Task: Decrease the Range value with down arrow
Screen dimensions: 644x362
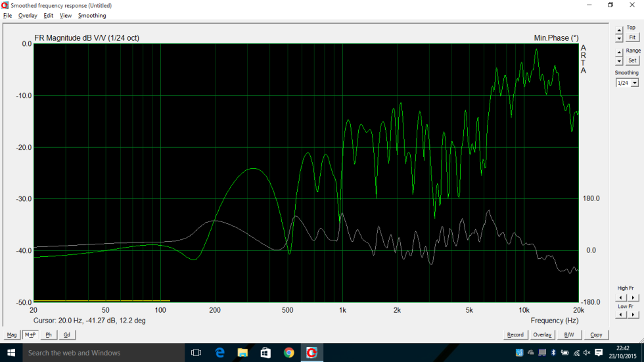Action: (618, 61)
